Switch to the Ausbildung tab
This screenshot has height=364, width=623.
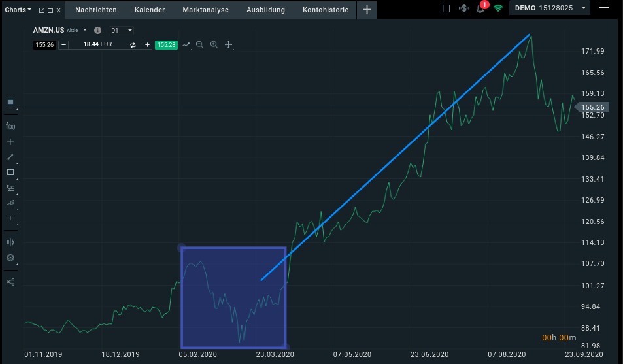tap(266, 10)
